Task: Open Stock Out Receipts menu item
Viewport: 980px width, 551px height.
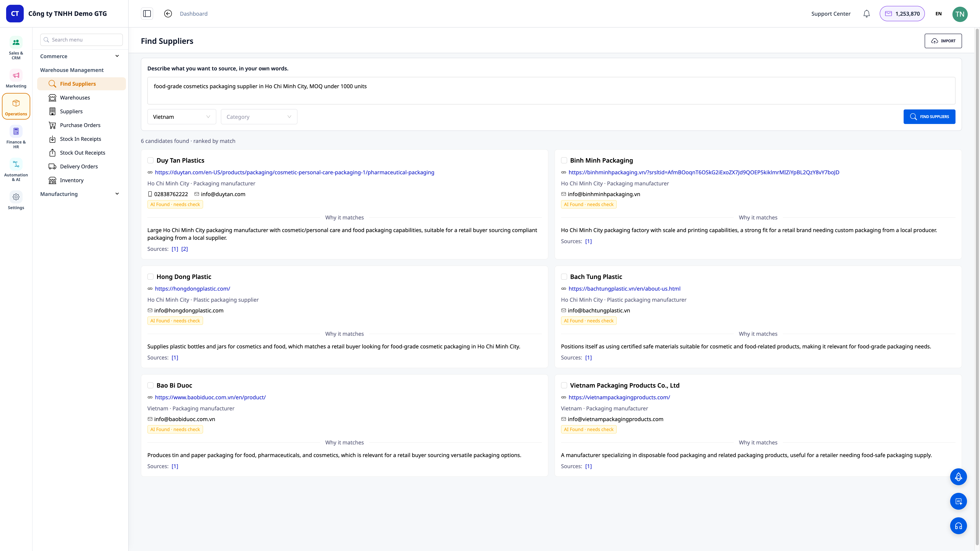Action: tap(81, 153)
